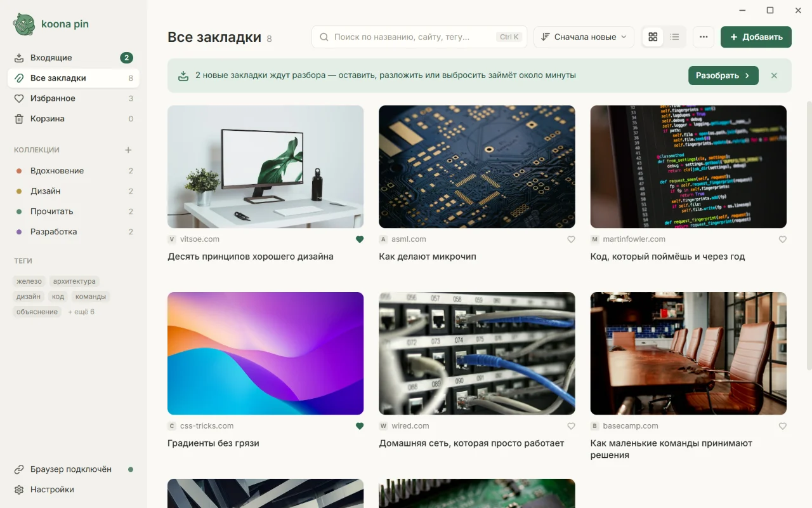Click title Как маленькие команды принимают решения
The height and width of the screenshot is (508, 812).
pyautogui.click(x=671, y=449)
